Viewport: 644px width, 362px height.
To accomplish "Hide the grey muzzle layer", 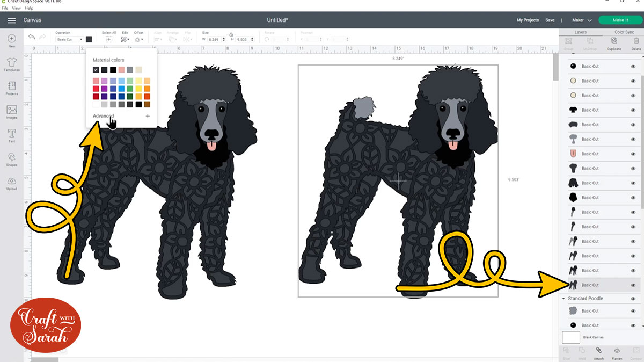I will point(633,139).
